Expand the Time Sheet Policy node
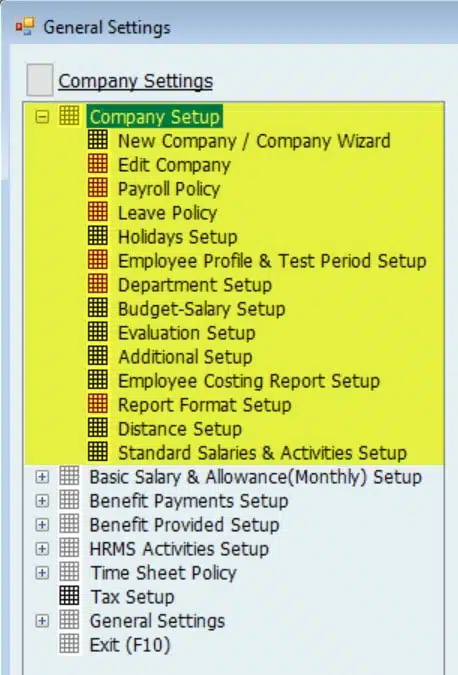The image size is (458, 675). 42,573
